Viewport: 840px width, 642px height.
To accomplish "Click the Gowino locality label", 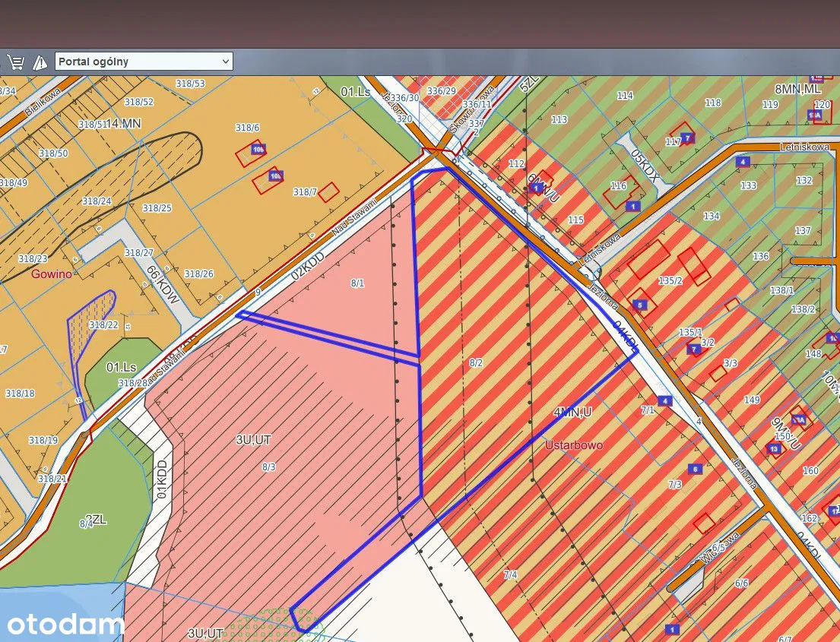I will 51,274.
